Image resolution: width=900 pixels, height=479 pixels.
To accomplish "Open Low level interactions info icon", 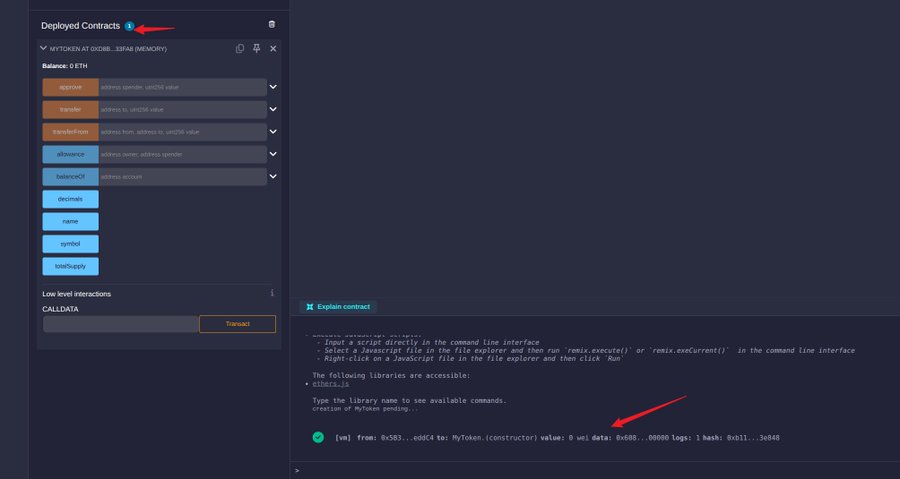I will point(272,293).
